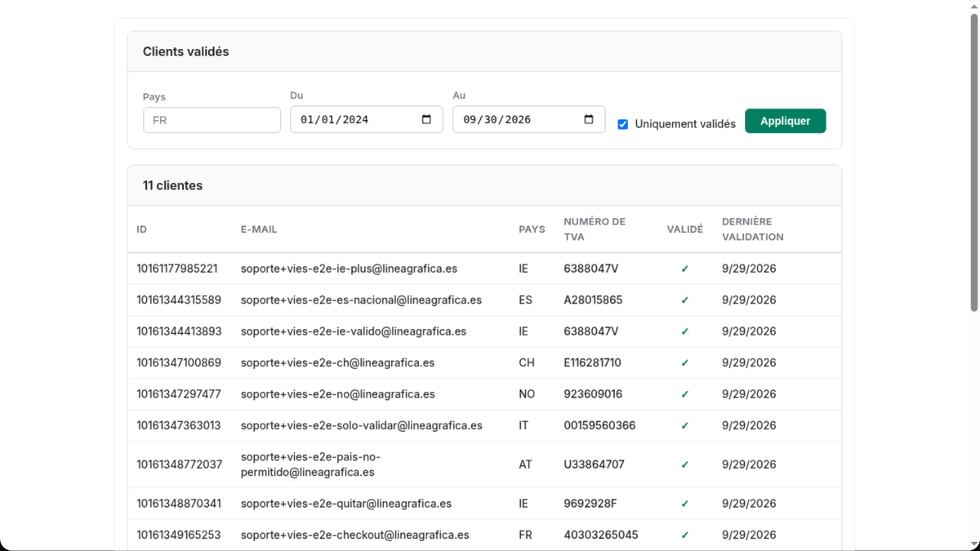Viewport: 980px width, 551px height.
Task: Uncheck the Uniquement validés checkbox
Action: pos(623,124)
